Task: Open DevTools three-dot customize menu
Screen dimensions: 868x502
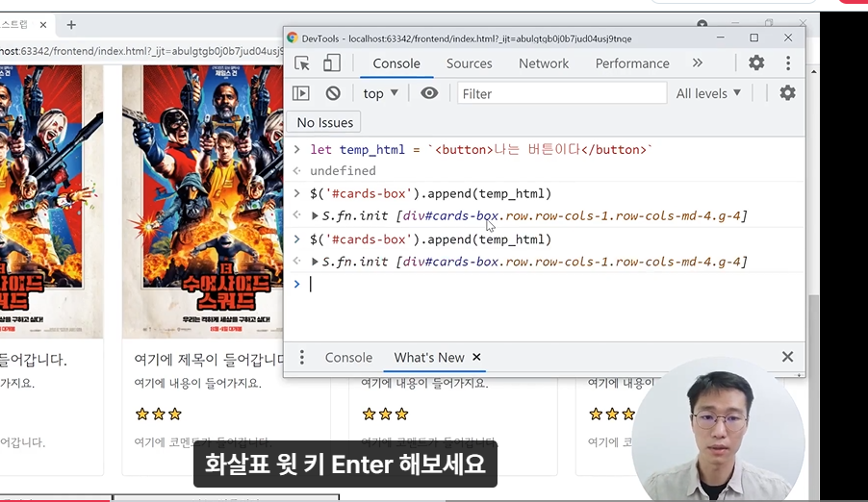Action: 788,63
